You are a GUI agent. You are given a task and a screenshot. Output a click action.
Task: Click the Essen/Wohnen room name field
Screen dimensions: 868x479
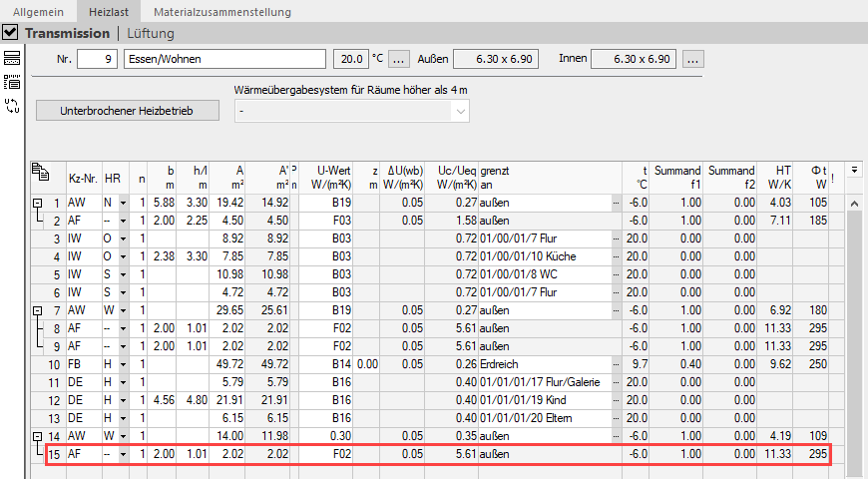pyautogui.click(x=224, y=59)
